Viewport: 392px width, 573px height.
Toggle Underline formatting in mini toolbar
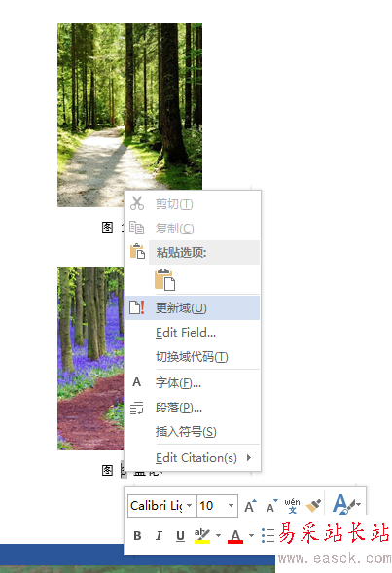point(180,536)
